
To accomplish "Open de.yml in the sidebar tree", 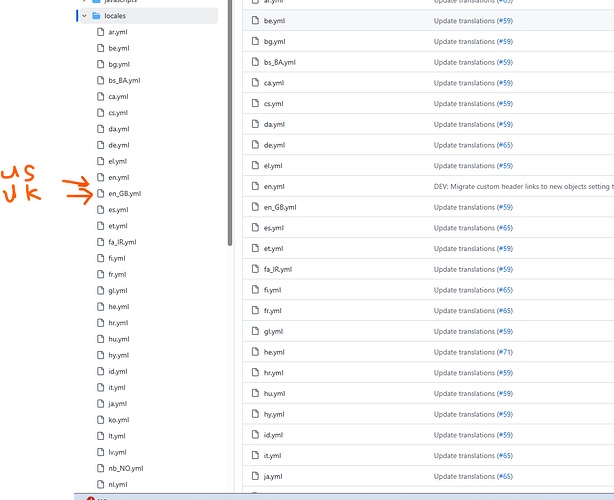I will point(119,145).
